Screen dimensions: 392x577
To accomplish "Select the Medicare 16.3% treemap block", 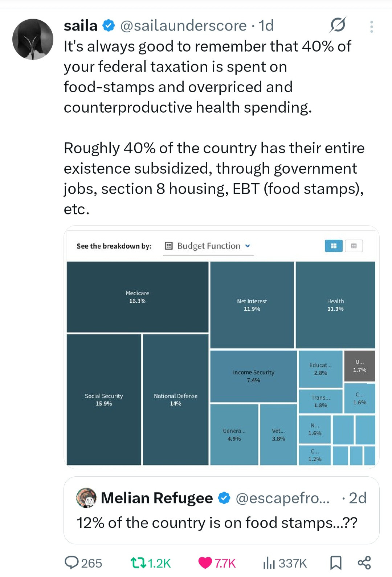I will 137,296.
